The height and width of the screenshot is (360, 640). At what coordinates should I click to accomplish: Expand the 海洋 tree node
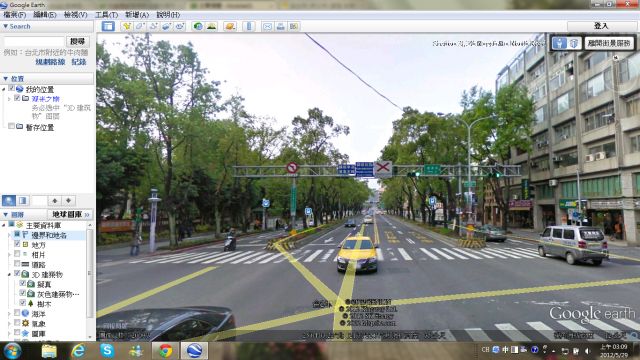coord(9,313)
